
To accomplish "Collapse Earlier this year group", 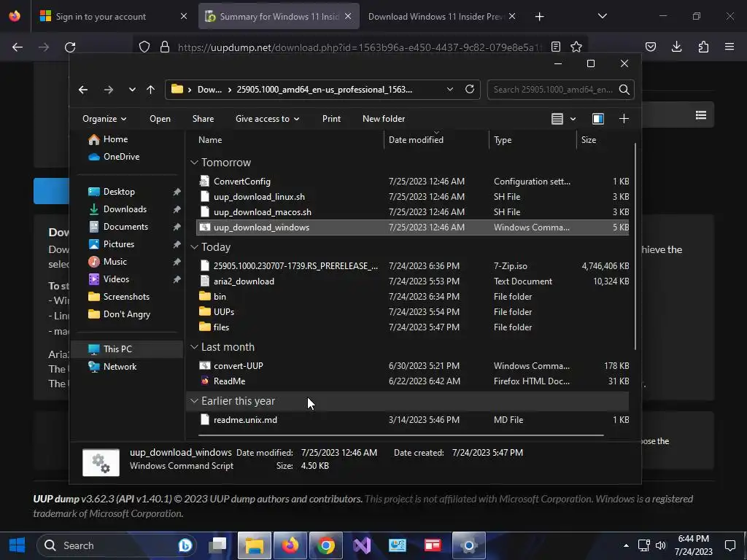I will point(194,401).
